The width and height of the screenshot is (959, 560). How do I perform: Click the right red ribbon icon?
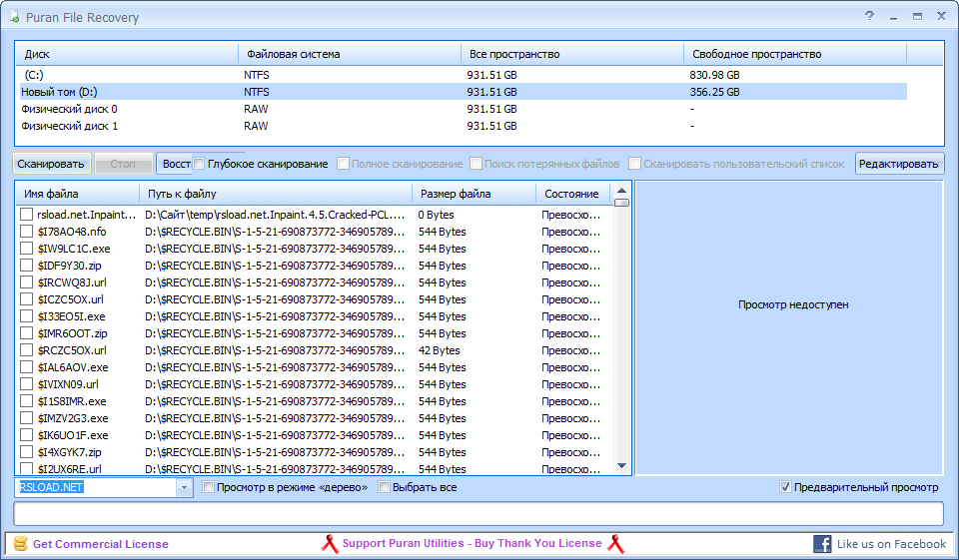pyautogui.click(x=616, y=544)
